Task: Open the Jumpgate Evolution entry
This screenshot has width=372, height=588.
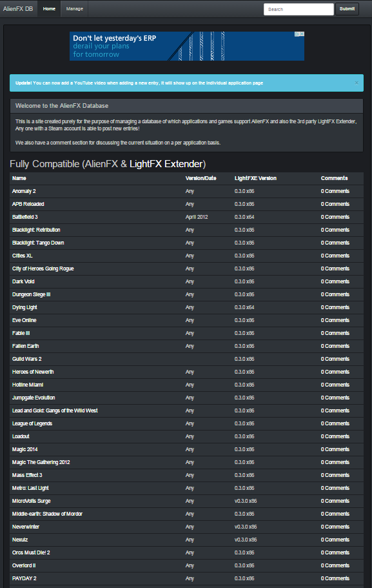Action: (x=34, y=398)
